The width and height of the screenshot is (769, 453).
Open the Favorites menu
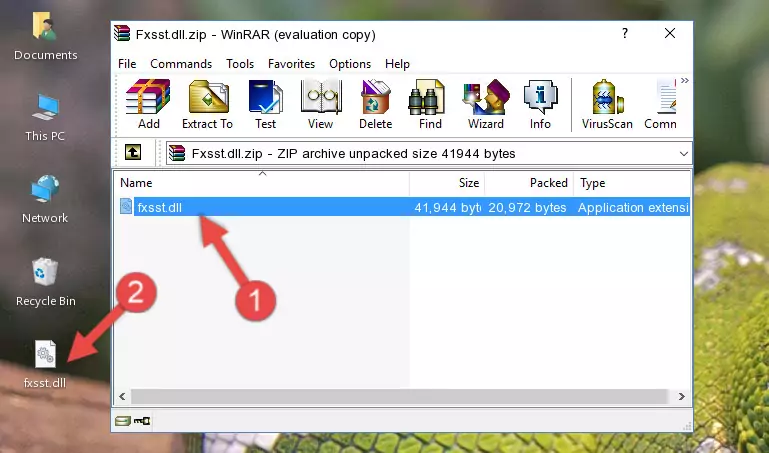pos(291,64)
